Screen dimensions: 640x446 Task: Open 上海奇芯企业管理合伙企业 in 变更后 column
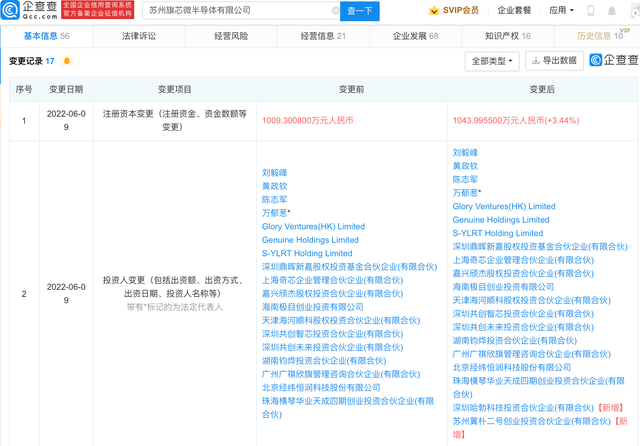(523, 261)
